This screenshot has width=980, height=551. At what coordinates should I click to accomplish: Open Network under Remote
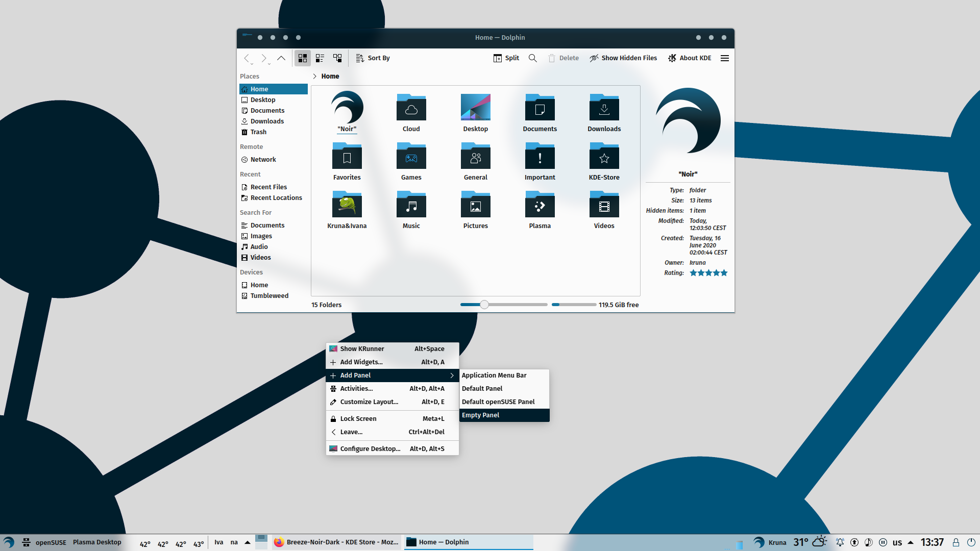click(x=273, y=160)
